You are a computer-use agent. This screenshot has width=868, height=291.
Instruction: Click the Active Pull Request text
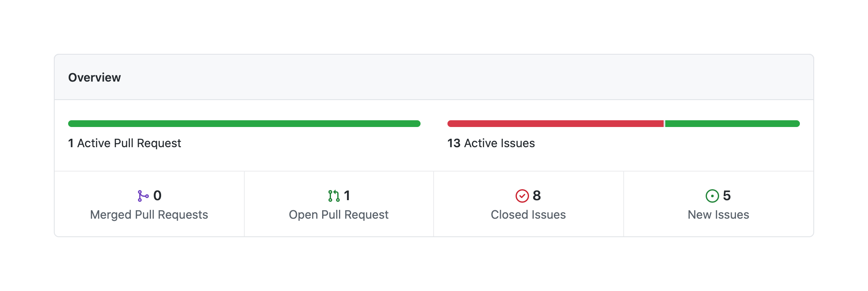pos(129,143)
